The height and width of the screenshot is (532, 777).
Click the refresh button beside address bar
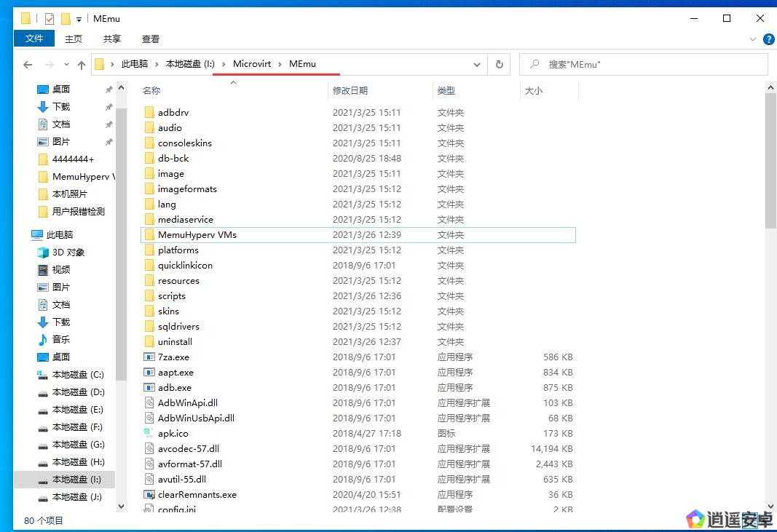499,64
